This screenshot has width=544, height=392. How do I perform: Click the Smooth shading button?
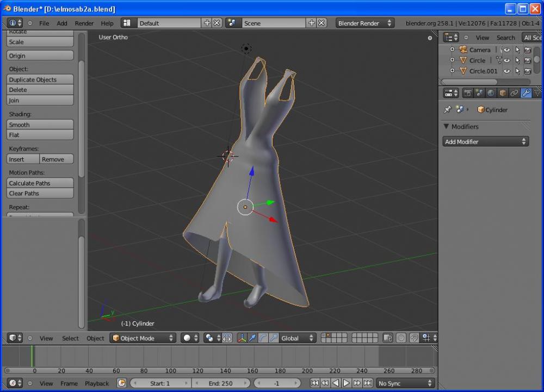40,125
